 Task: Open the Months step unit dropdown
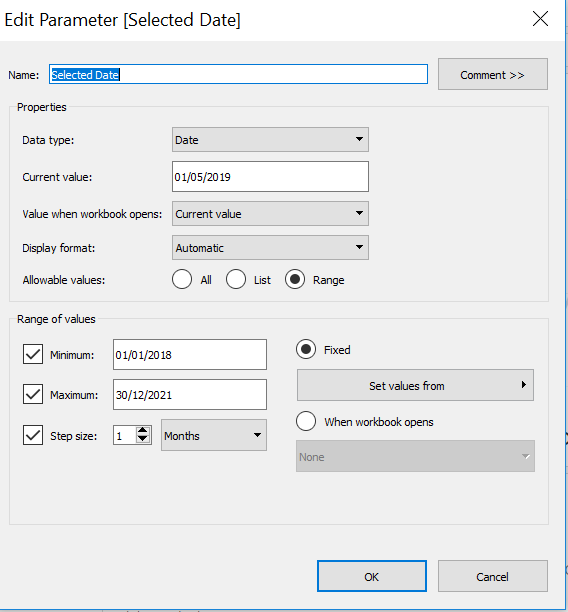[x=214, y=435]
